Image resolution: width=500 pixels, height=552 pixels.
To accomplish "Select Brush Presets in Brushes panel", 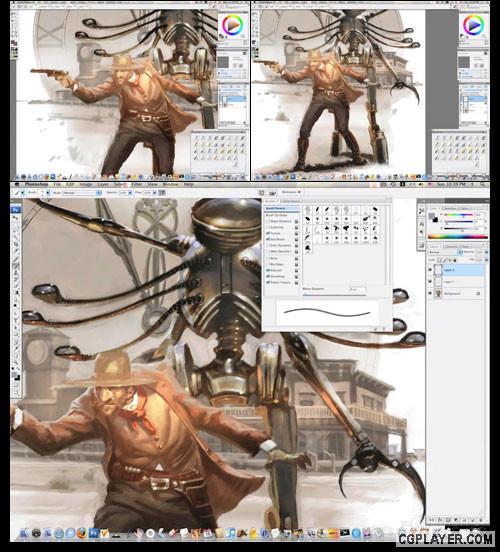I will (x=282, y=208).
